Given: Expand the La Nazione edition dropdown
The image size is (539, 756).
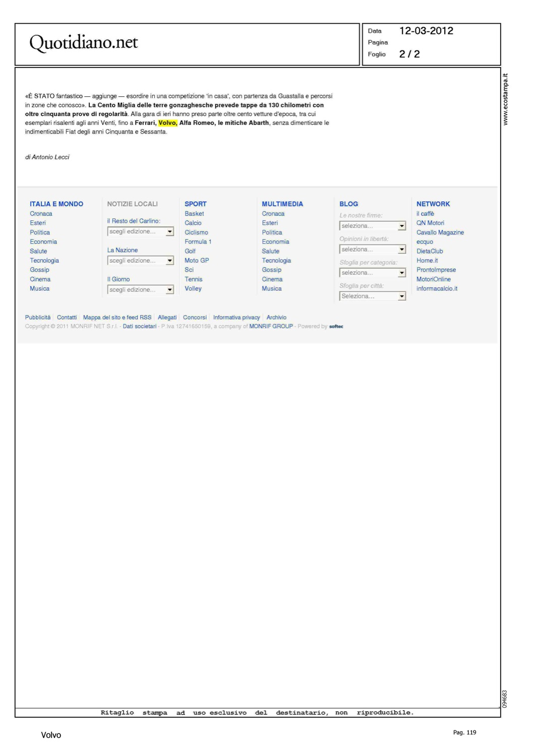Looking at the screenshot, I should 140,261.
